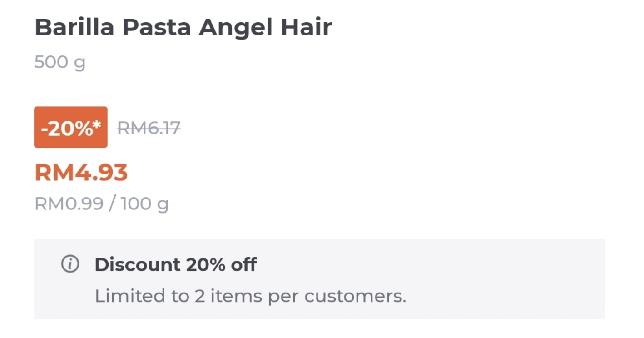
Task: Tap the "RM" prefix of the RM4.93 price
Action: 50,173
